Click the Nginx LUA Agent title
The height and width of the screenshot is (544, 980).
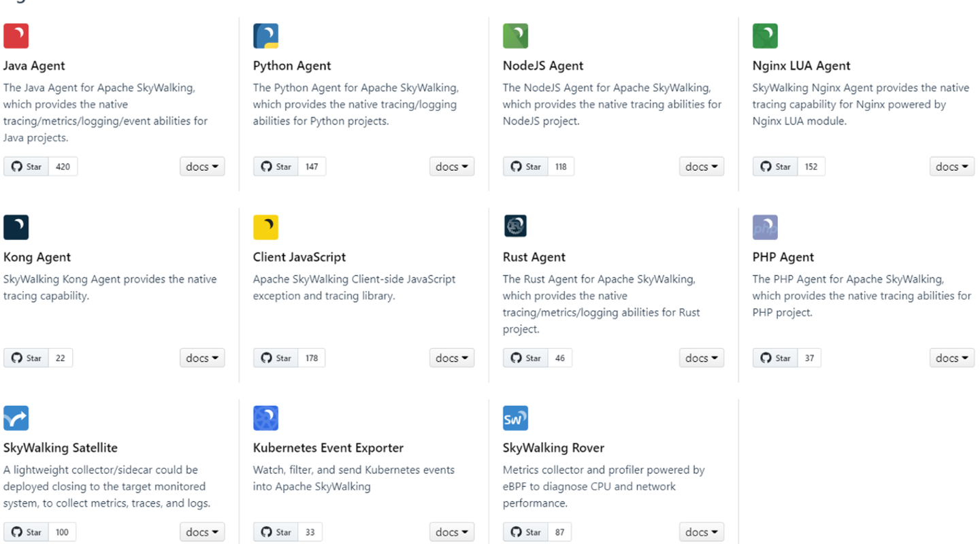point(802,66)
